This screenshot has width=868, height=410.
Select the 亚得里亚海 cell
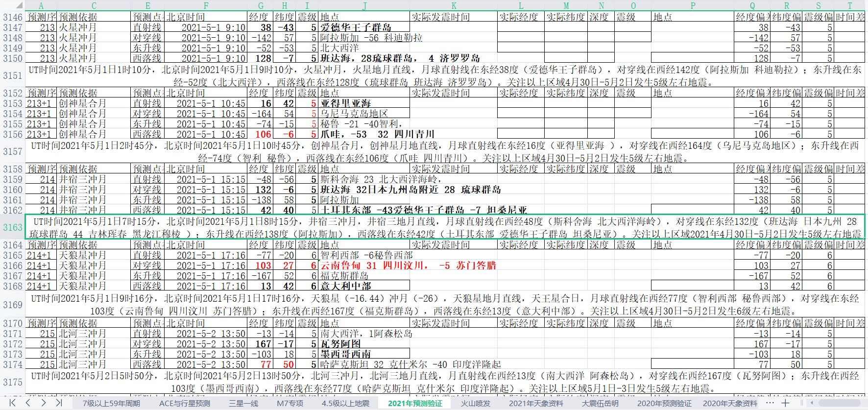[x=364, y=103]
